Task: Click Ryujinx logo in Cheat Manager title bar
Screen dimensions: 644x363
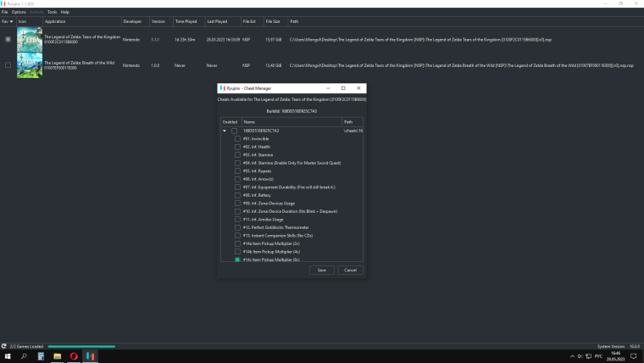Action: tap(222, 88)
